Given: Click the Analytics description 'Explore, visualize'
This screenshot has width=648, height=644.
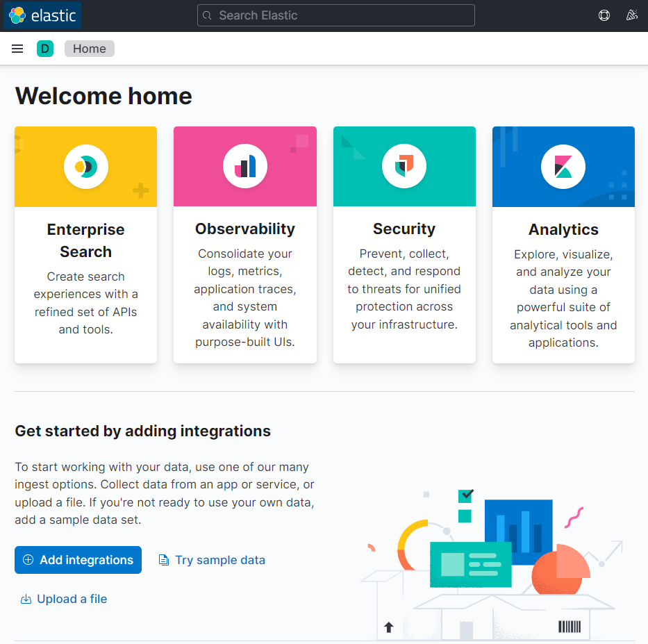Looking at the screenshot, I should [563, 299].
